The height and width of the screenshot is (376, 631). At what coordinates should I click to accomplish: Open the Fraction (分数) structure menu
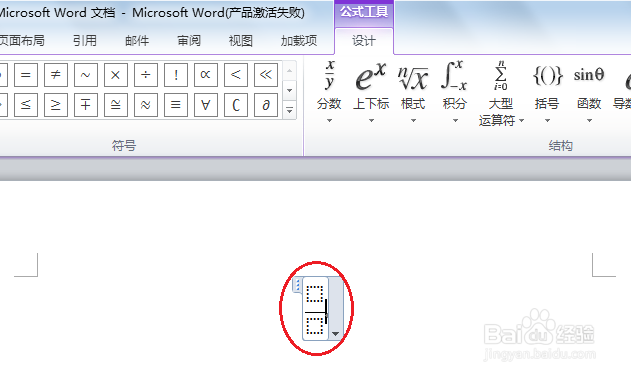329,92
